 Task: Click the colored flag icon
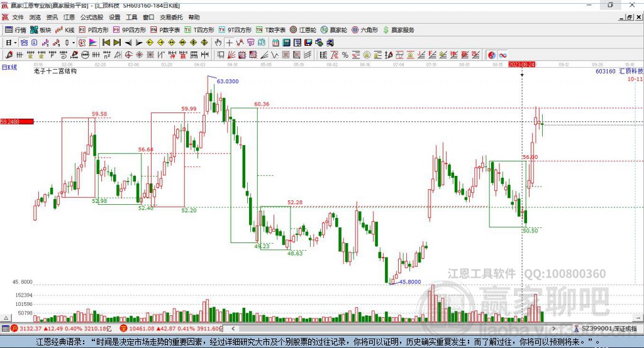pyautogui.click(x=93, y=43)
